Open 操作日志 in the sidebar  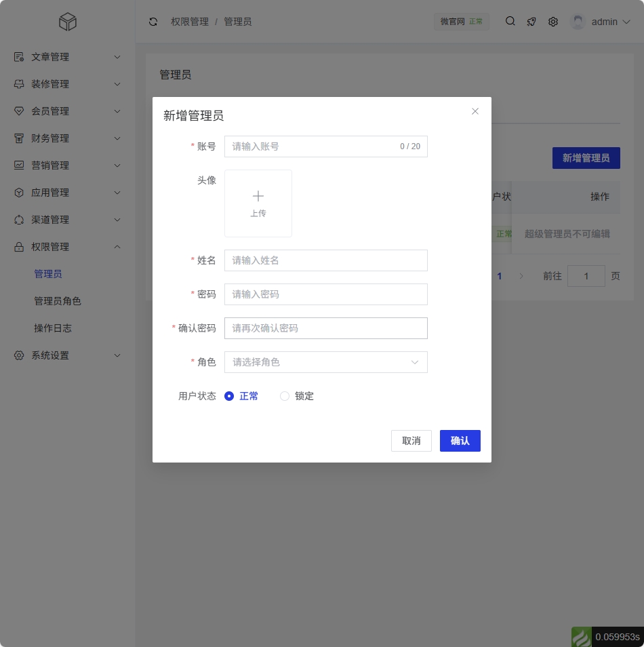coord(53,328)
